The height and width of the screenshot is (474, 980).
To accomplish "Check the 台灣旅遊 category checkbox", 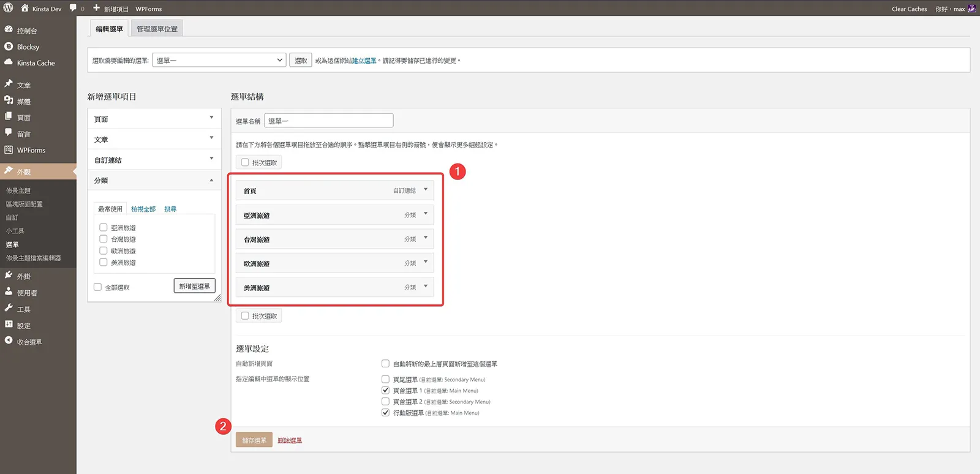I will click(104, 239).
